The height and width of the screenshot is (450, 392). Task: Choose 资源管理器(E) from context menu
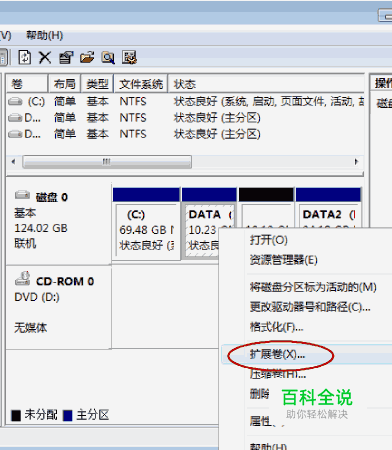click(x=284, y=260)
